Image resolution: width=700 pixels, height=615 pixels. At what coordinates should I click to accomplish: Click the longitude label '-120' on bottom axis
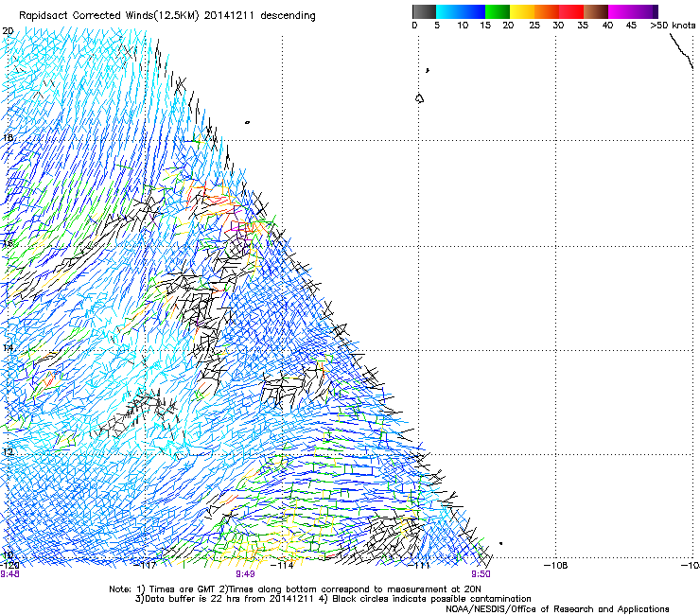tap(9, 566)
